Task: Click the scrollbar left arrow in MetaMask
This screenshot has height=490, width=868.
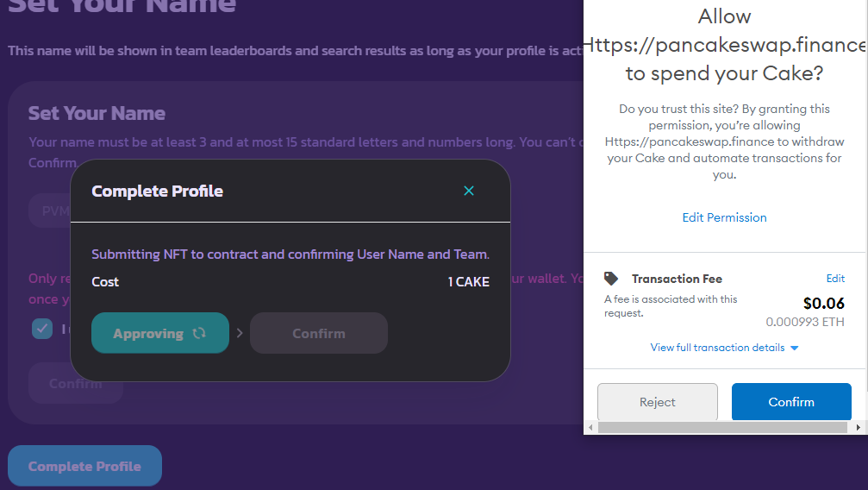Action: [590, 427]
